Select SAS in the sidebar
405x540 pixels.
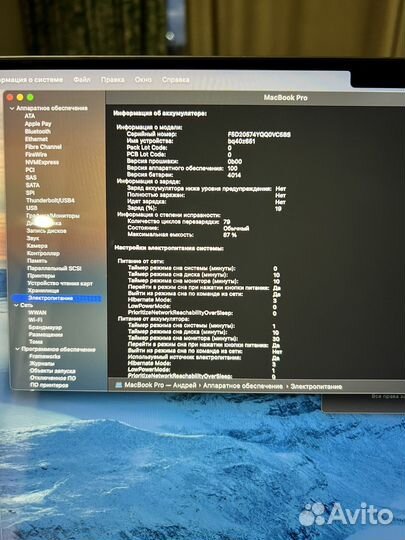tap(31, 177)
